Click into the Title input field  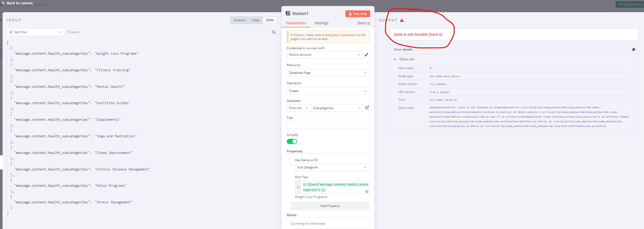tap(328, 125)
